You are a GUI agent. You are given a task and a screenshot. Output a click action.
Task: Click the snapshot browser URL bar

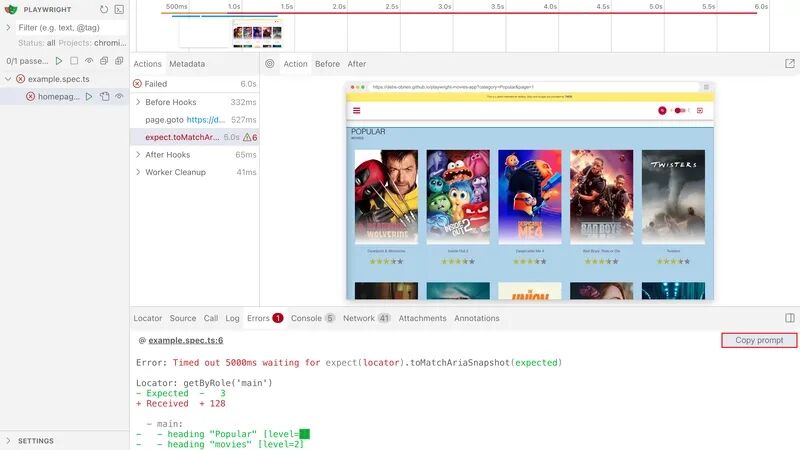coord(534,87)
